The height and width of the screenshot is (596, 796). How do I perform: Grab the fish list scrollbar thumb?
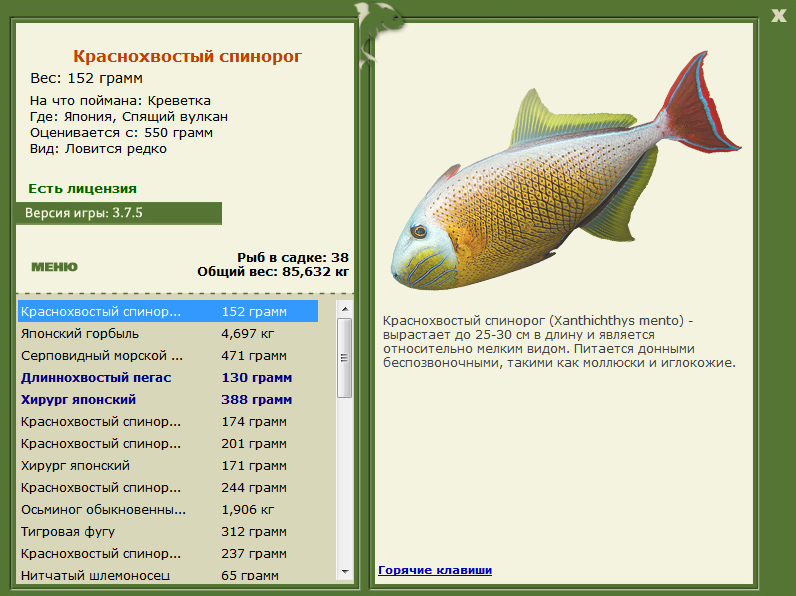point(345,358)
